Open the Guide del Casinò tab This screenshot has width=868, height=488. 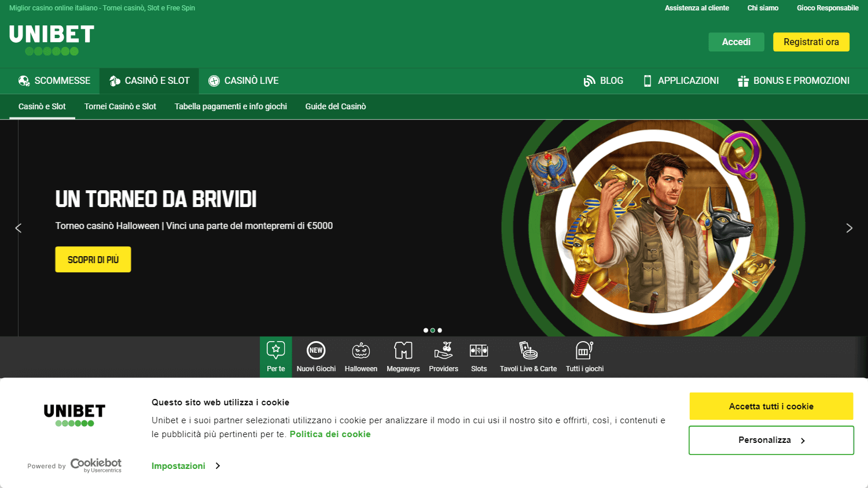(x=336, y=106)
